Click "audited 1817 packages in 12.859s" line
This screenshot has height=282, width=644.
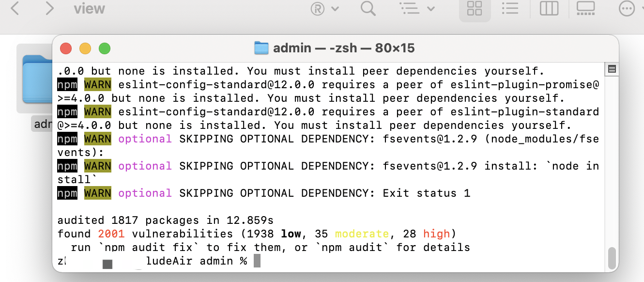click(166, 220)
